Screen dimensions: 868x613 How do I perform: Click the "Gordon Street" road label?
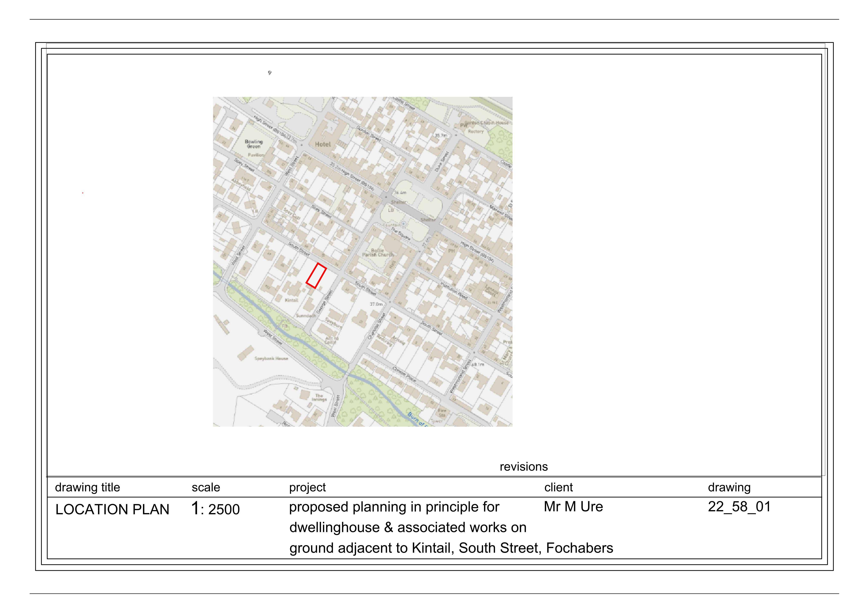[x=369, y=134]
